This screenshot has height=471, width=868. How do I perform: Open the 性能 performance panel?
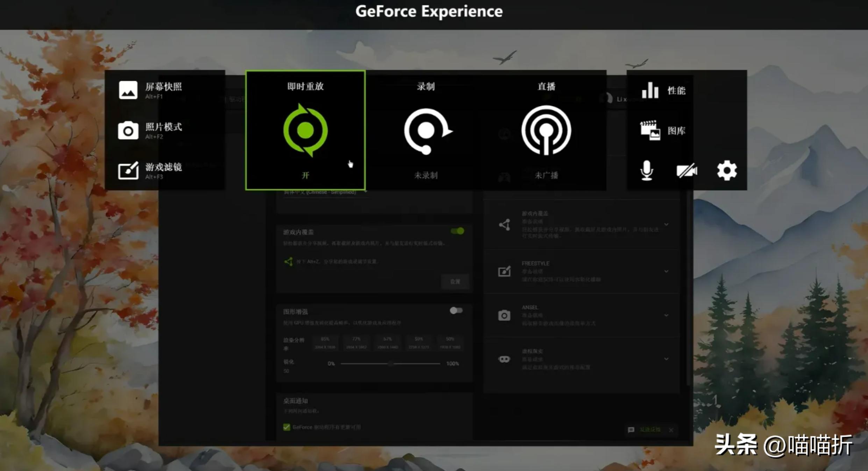663,90
